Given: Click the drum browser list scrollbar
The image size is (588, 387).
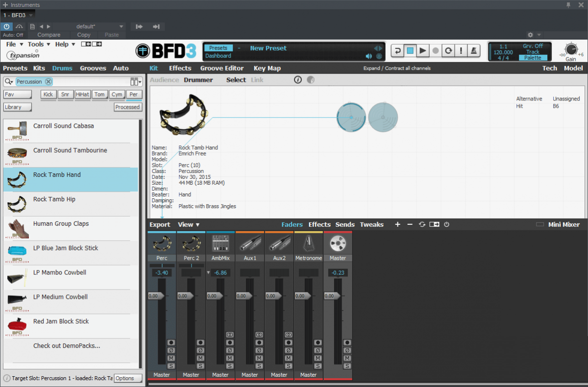Looking at the screenshot, I should (x=140, y=243).
